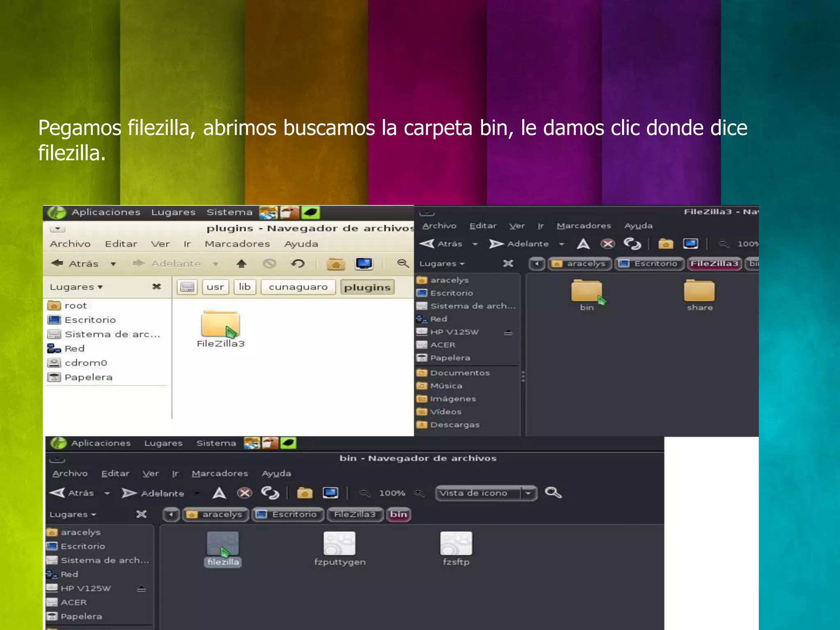This screenshot has width=840, height=630.
Task: Open Ayuda menu in bin window
Action: 276,474
